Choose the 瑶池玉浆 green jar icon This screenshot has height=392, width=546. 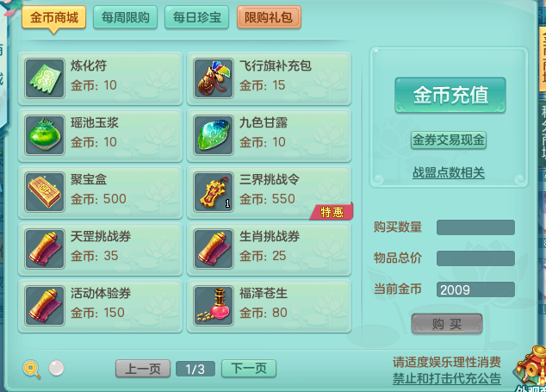(45, 135)
